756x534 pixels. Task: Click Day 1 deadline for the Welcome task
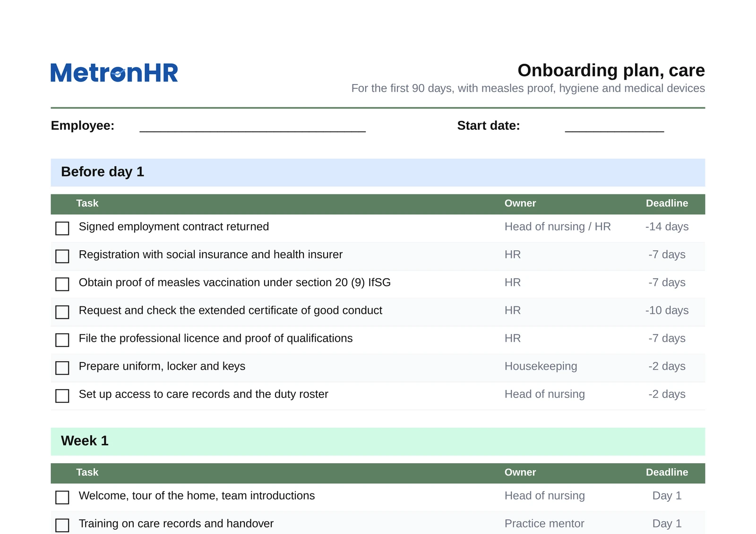(x=667, y=496)
